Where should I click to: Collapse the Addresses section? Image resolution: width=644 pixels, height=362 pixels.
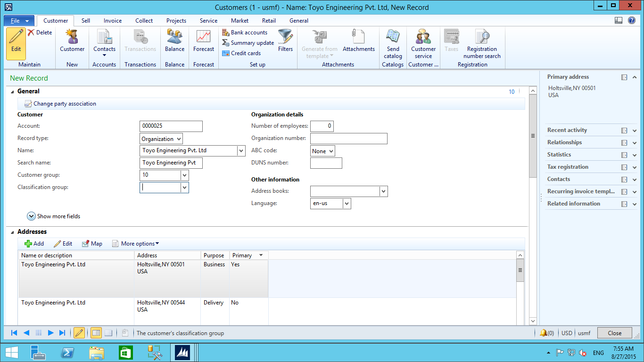pos(12,232)
